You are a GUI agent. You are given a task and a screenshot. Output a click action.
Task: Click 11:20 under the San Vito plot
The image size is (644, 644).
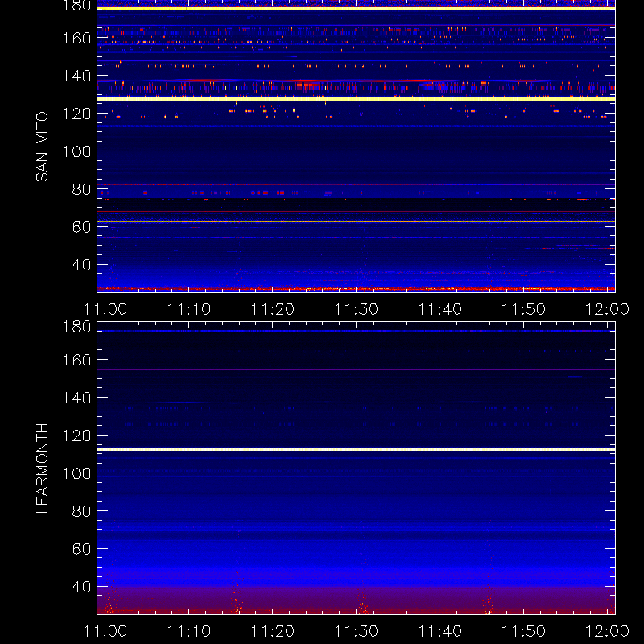pyautogui.click(x=273, y=309)
